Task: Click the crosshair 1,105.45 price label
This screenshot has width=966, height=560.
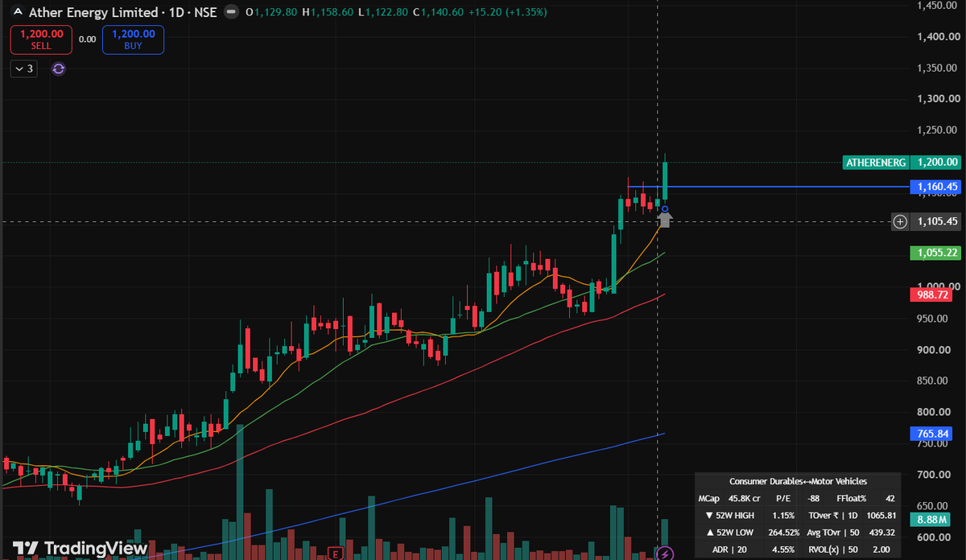Action: point(937,221)
